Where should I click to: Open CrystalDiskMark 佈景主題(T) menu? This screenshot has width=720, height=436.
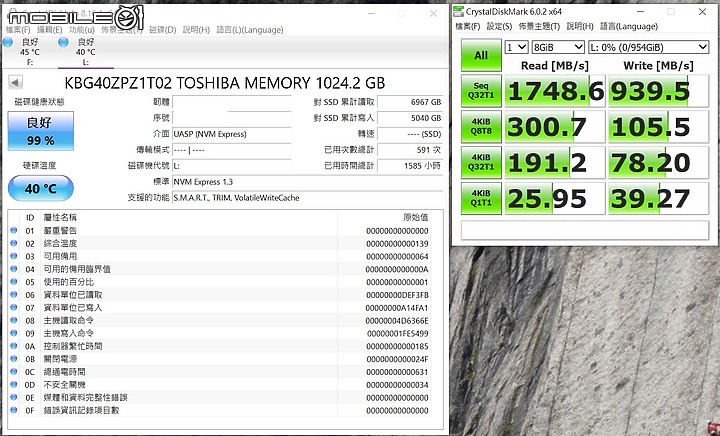tap(539, 26)
